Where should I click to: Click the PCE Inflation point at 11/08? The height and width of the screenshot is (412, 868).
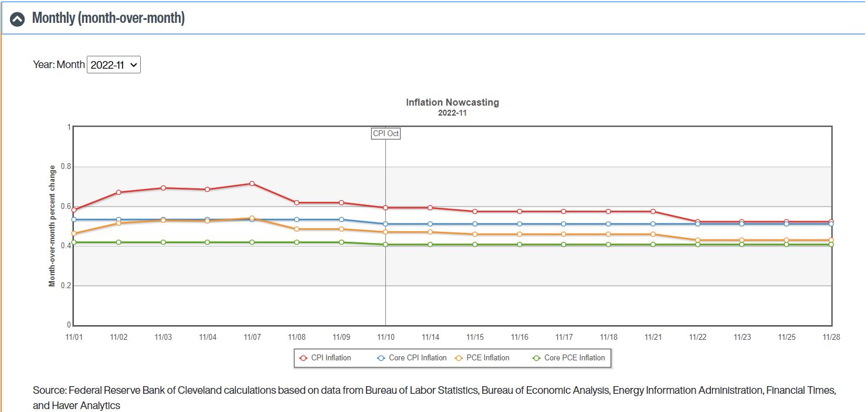tap(297, 229)
